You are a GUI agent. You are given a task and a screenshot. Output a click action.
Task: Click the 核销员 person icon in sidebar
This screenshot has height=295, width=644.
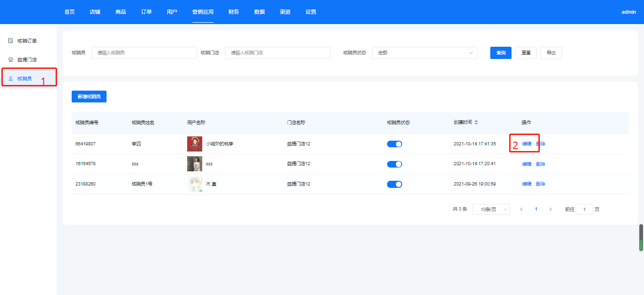pyautogui.click(x=11, y=78)
